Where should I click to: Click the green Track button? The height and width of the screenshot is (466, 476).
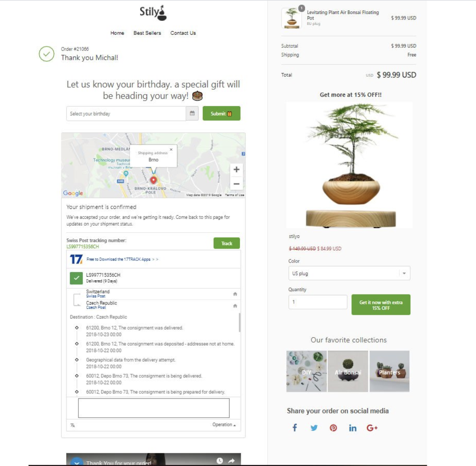(226, 243)
